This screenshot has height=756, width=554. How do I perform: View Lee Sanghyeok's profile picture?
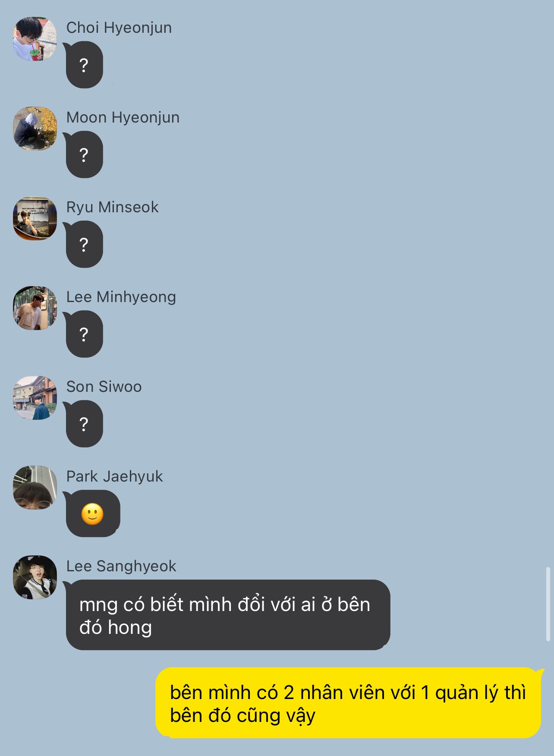coord(35,577)
